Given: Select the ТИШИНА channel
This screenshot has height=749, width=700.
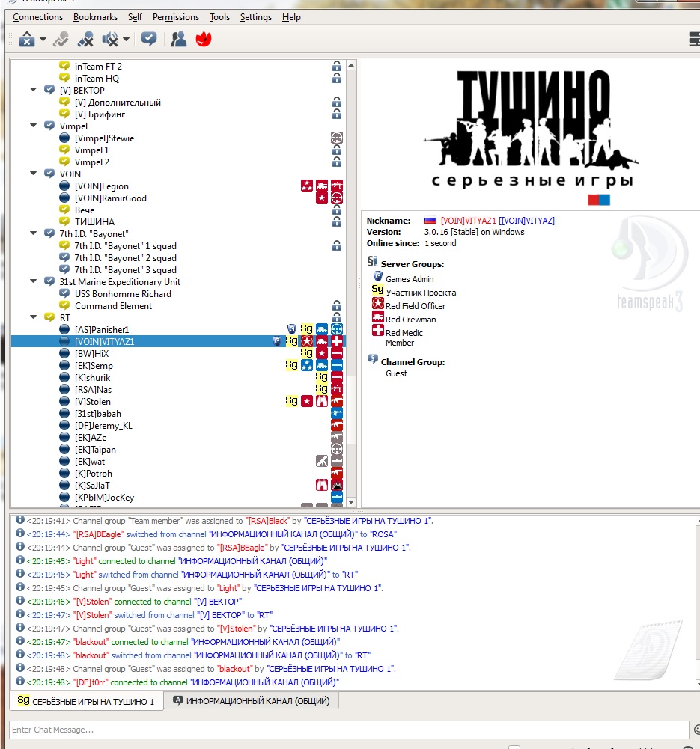Looking at the screenshot, I should pyautogui.click(x=94, y=221).
